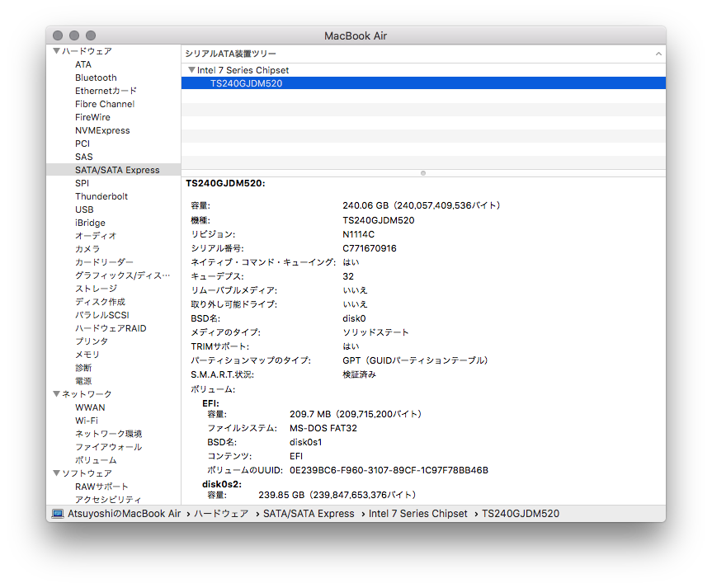Click serial number value C771670916
This screenshot has height=588, width=712.
[370, 248]
